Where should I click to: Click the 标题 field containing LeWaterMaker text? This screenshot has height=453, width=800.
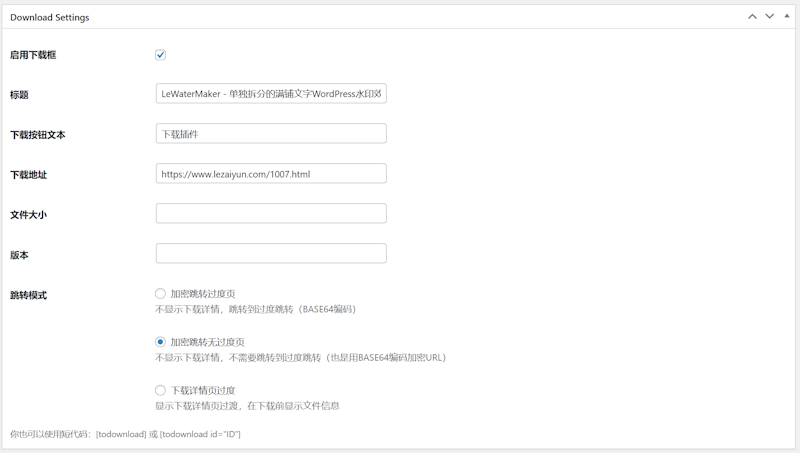tap(271, 94)
